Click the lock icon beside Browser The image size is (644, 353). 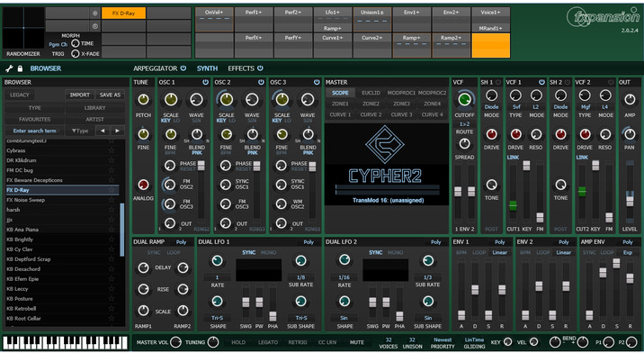20,68
